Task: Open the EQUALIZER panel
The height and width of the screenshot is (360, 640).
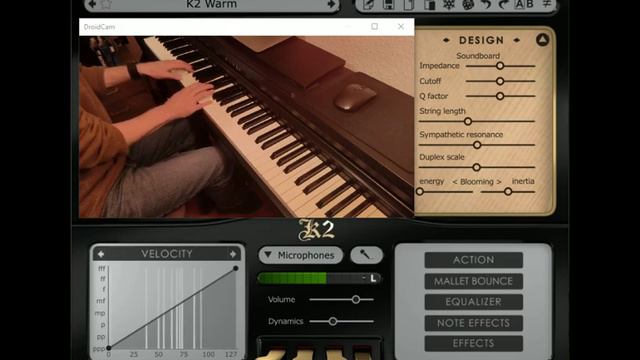Action: [473, 302]
